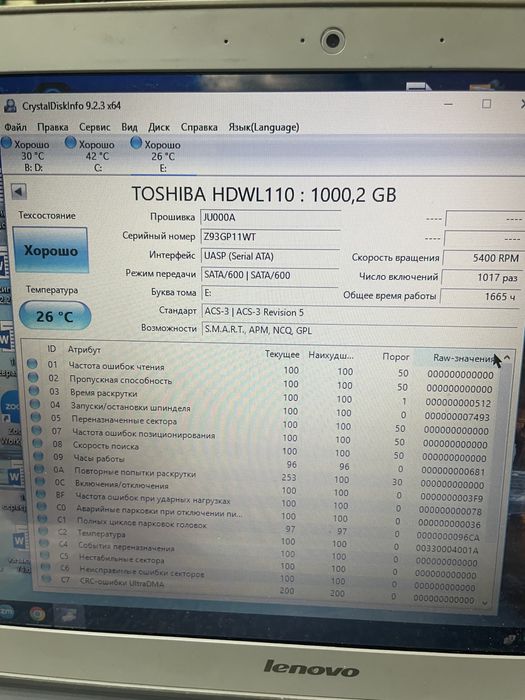
Task: Open the Файл menu
Action: [x=16, y=127]
